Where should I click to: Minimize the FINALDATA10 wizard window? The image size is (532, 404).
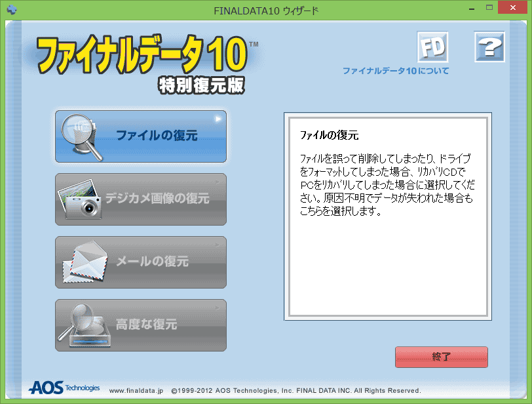pyautogui.click(x=472, y=9)
